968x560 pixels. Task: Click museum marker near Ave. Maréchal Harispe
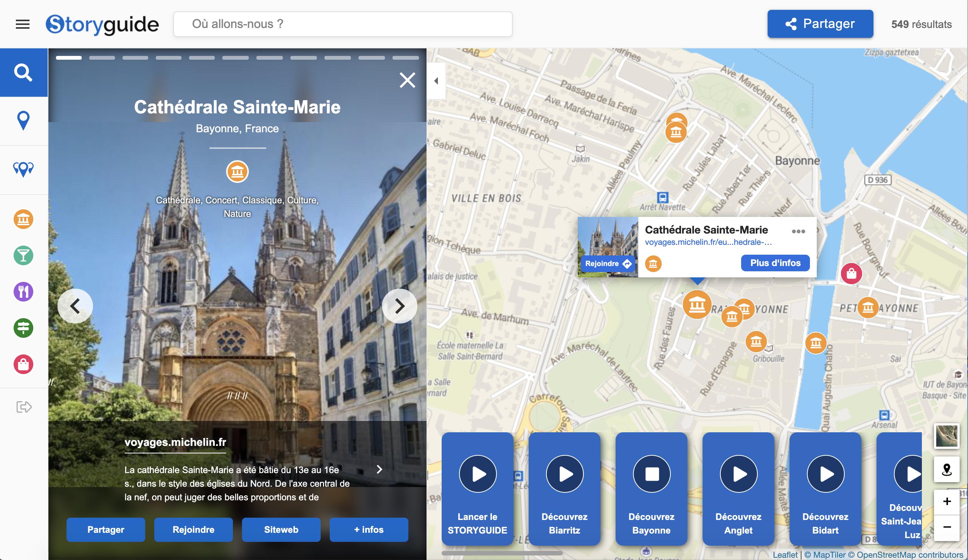(676, 132)
